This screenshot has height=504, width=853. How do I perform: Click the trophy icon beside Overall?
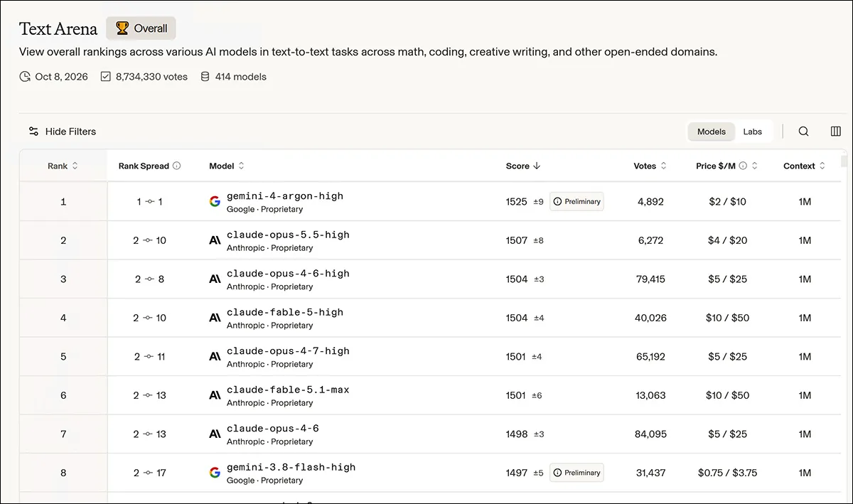(x=122, y=28)
